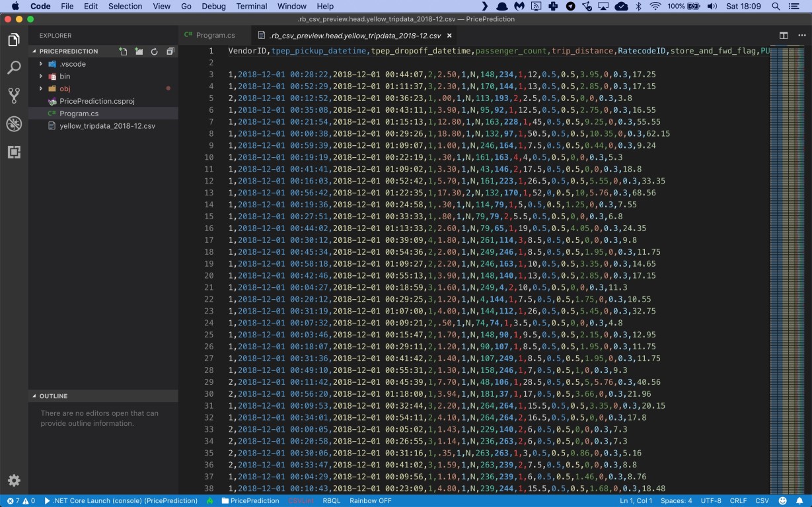Toggle Rainbow OFF in status bar
This screenshot has height=507, width=812.
point(371,501)
